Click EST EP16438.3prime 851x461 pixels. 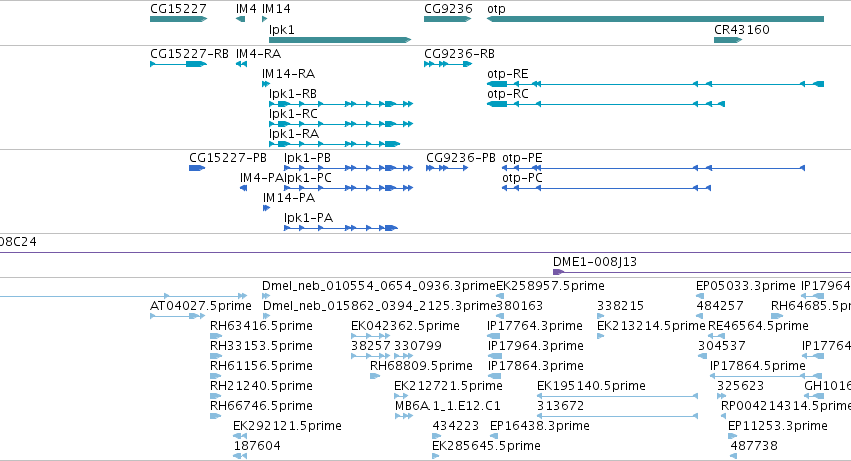539,426
